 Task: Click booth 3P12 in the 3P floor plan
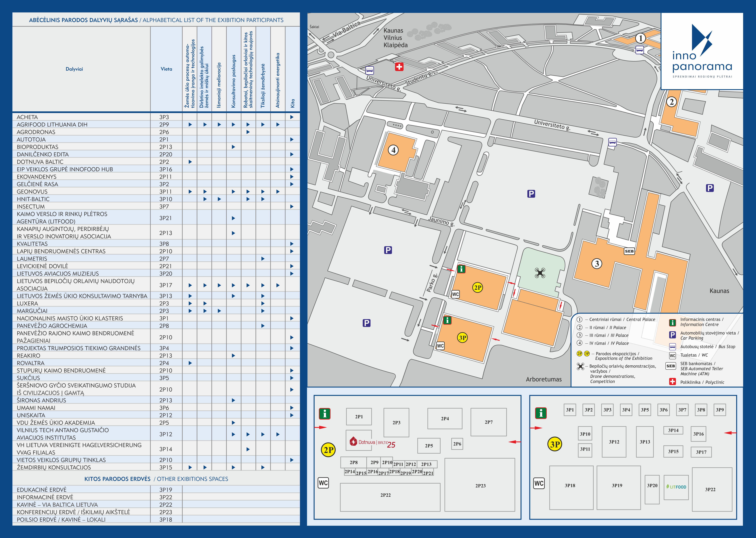pyautogui.click(x=614, y=442)
